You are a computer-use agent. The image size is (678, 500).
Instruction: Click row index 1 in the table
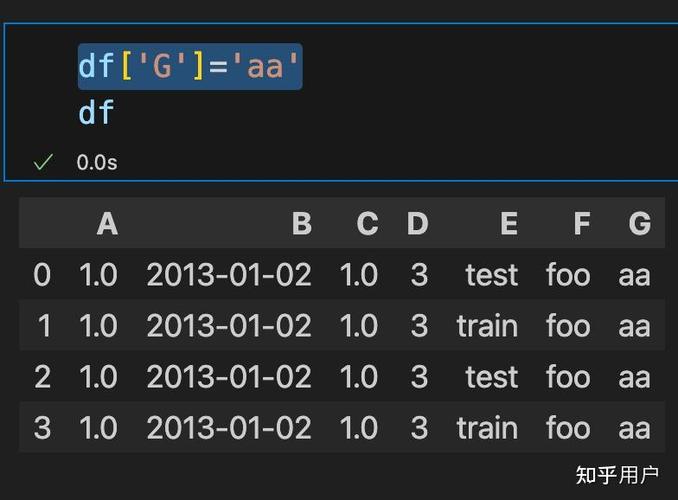[42, 326]
